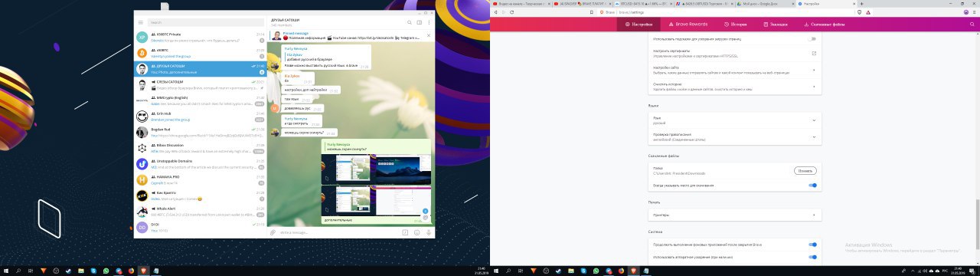
Task: Open the Brave Rewards tab
Action: click(689, 25)
